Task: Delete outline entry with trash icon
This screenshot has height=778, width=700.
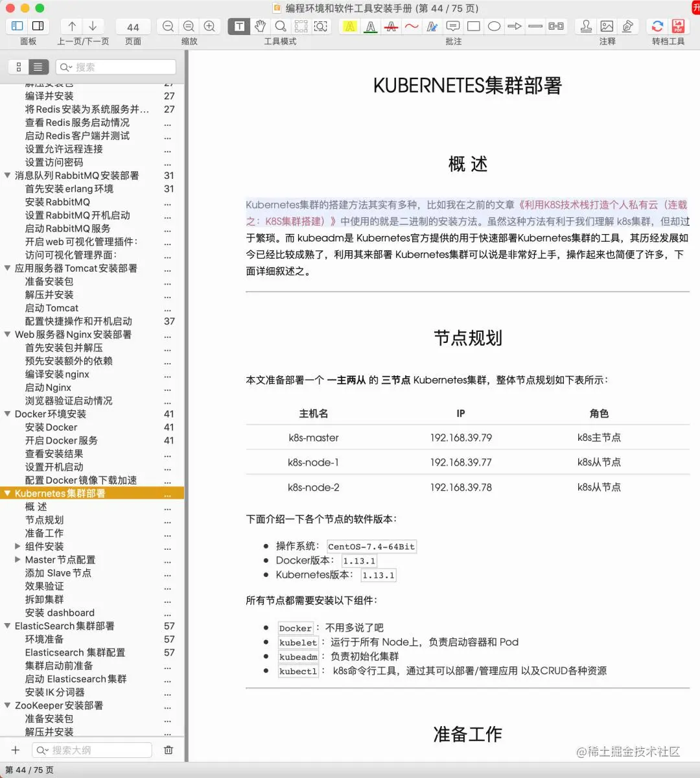Action: tap(169, 750)
